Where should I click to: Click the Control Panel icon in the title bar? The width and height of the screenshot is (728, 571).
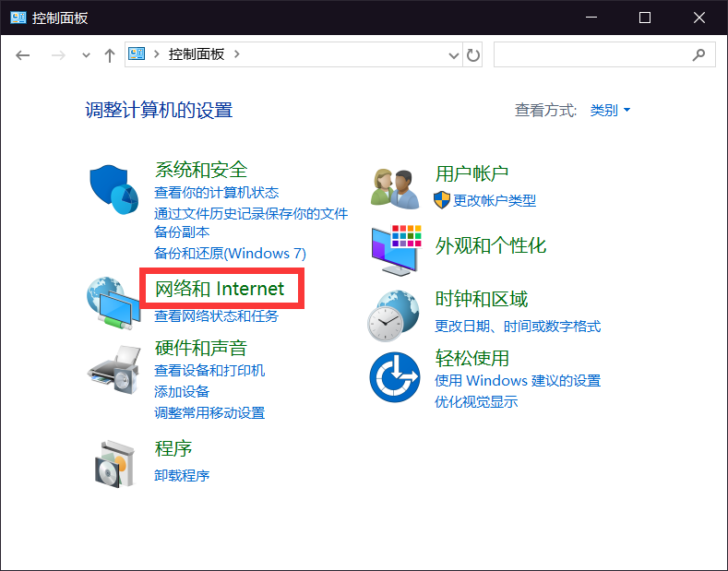[x=18, y=18]
